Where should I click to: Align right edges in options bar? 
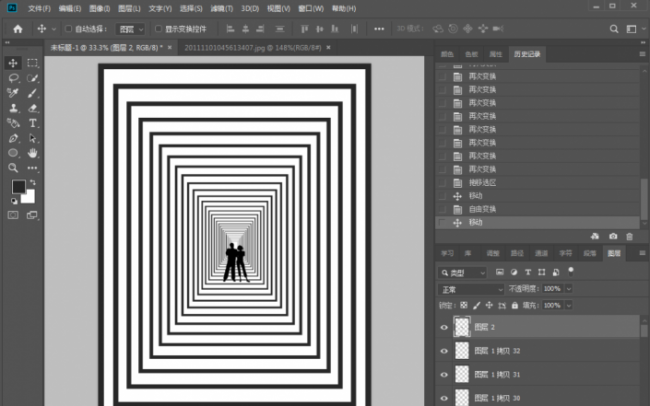260,29
